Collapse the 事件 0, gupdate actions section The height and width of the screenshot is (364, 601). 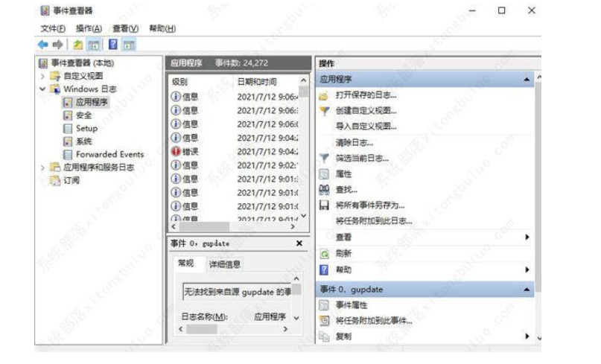pyautogui.click(x=527, y=290)
